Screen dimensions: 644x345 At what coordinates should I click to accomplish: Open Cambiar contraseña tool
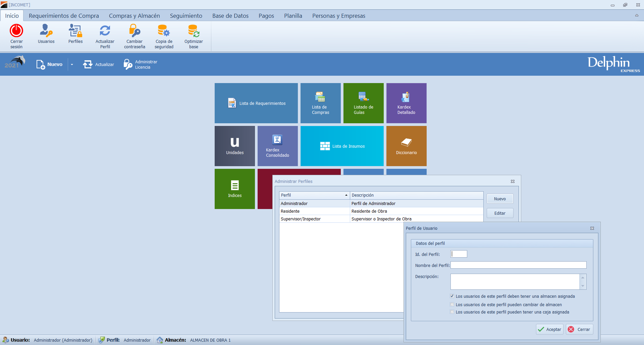(135, 31)
